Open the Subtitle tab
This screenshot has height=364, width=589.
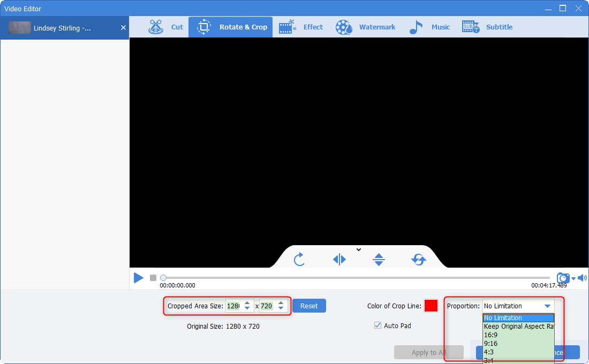pos(487,27)
